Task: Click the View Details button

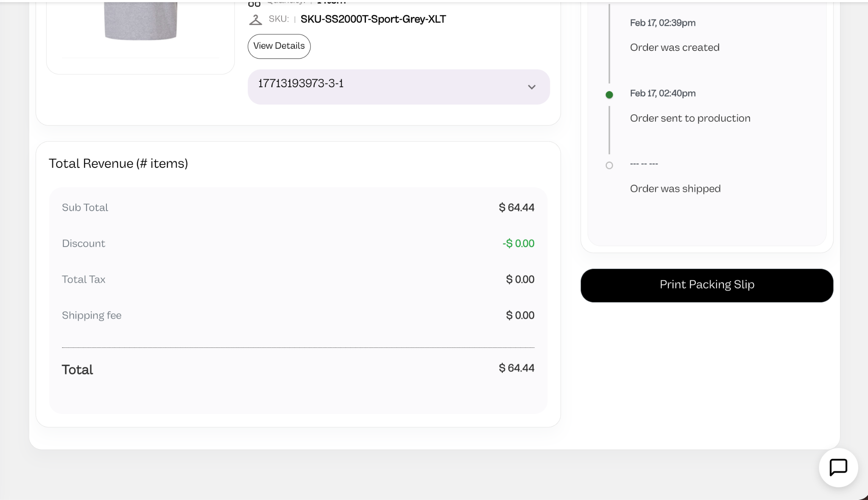Action: 279,46
